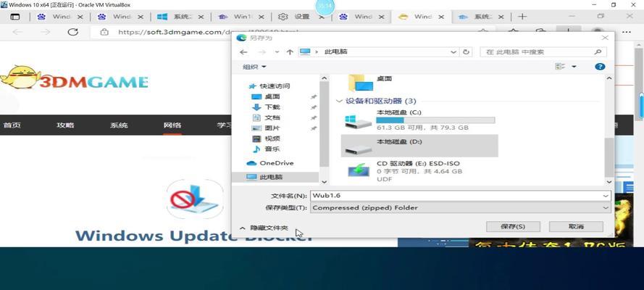
Task: Click the search magnifier icon in dialog
Action: (x=598, y=52)
